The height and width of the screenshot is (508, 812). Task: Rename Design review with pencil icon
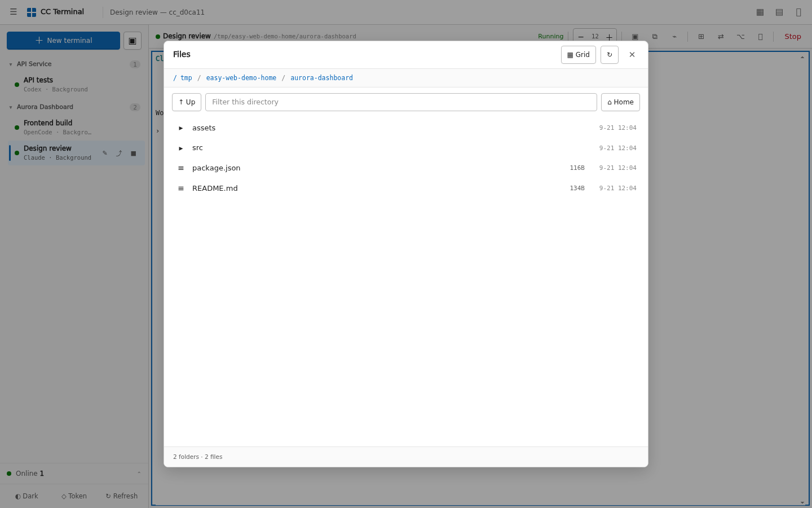coord(105,153)
